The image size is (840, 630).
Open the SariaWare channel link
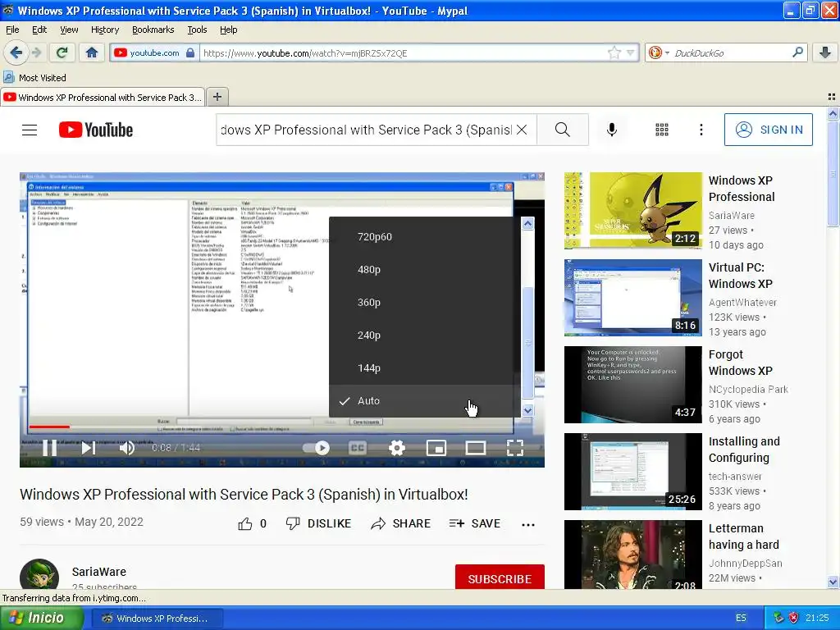pyautogui.click(x=99, y=572)
